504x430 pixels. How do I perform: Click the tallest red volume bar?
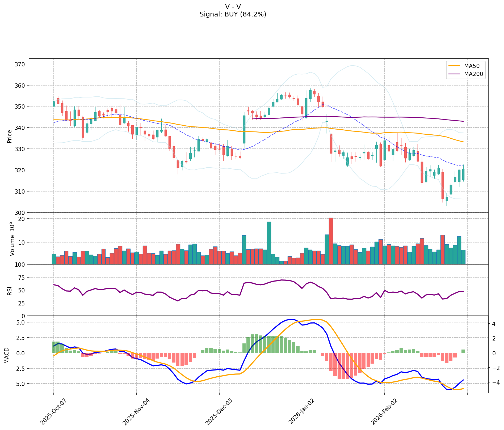pyautogui.click(x=331, y=241)
